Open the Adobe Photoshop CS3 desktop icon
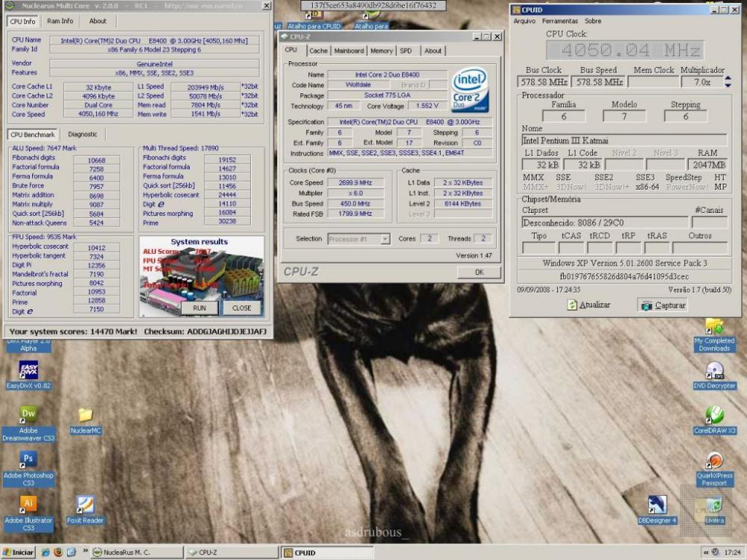This screenshot has height=560, width=747. [28, 459]
